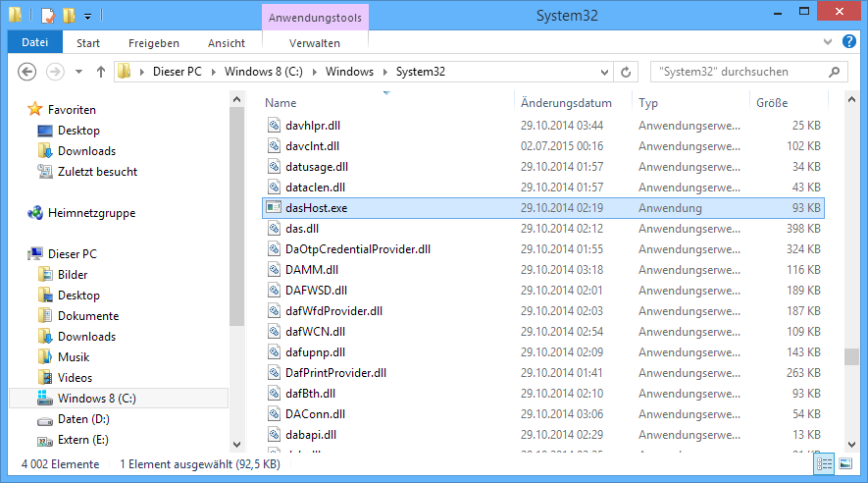Click System32 in the address breadcrumb

click(421, 72)
